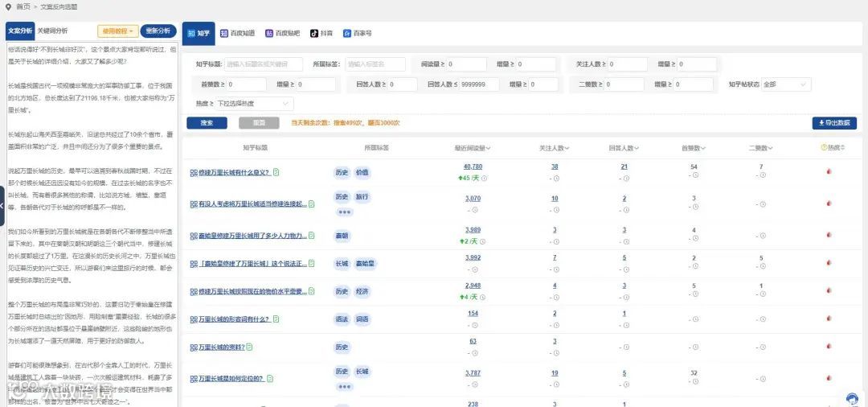Open link 修建万里长城有什么意义？
The height and width of the screenshot is (407, 868).
234,173
